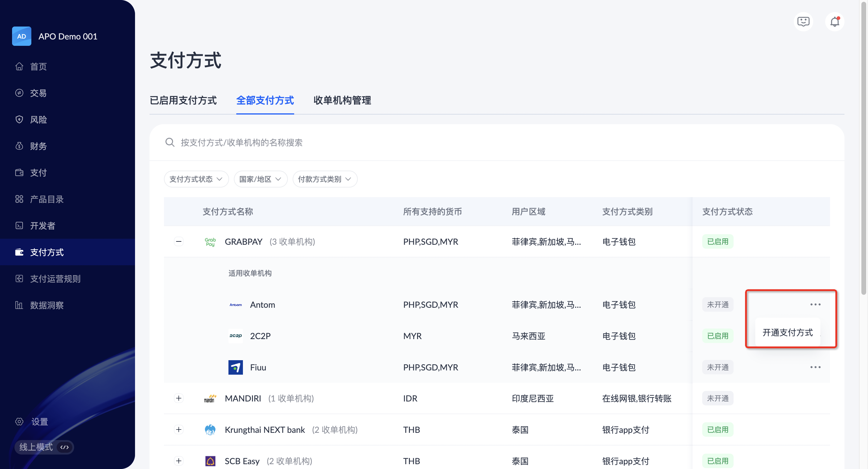The height and width of the screenshot is (469, 868).
Task: Open the notification bell icon
Action: 834,22
